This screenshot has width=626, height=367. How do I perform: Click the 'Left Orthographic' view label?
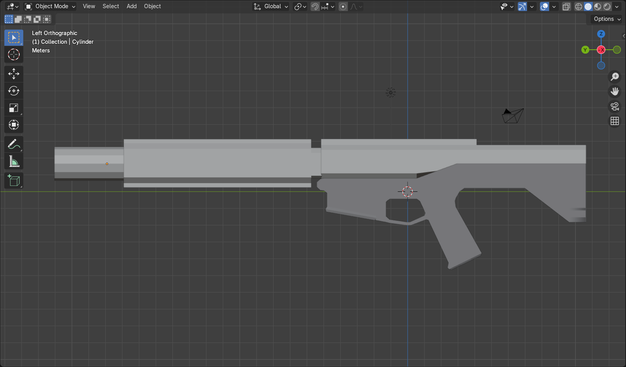[54, 33]
